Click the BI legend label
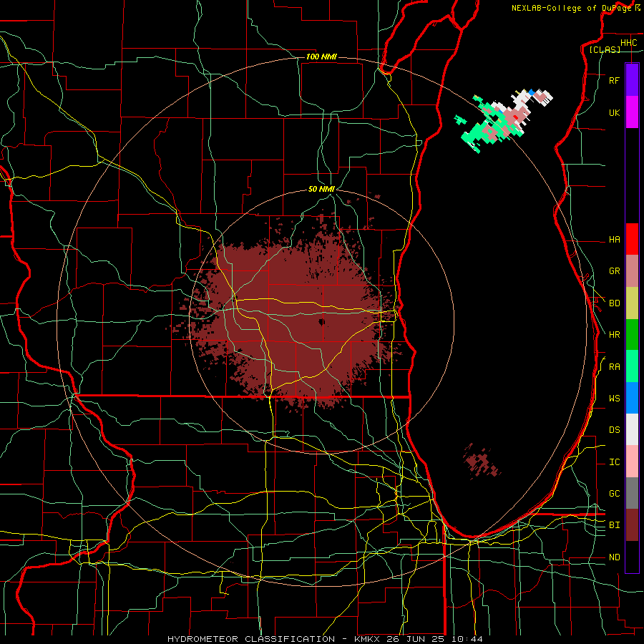The image size is (644, 644). point(614,525)
